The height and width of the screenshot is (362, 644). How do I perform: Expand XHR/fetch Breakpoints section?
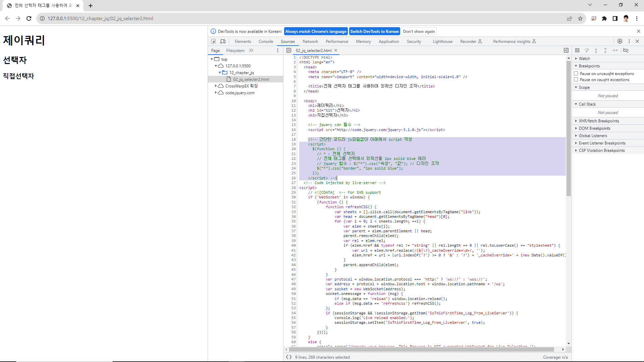point(599,121)
